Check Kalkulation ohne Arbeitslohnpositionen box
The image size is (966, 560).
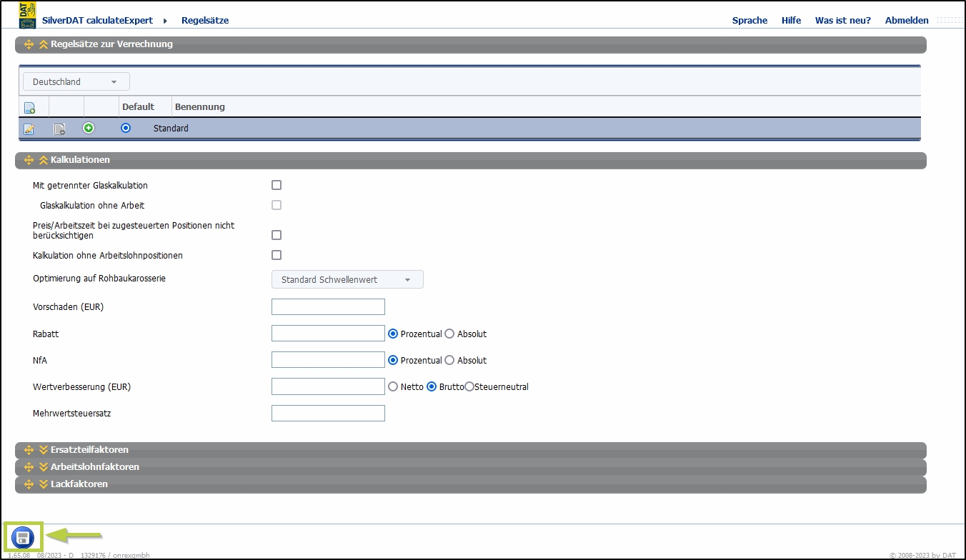[x=277, y=255]
